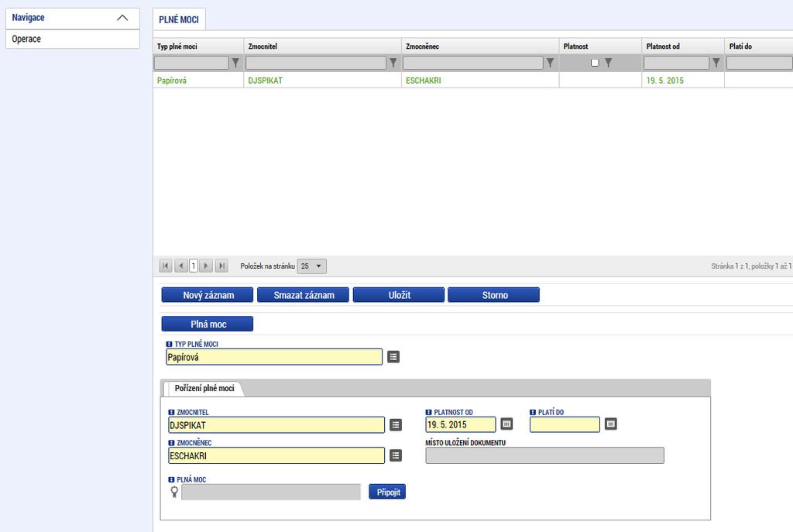
Task: Open list picker for Zmocnitel
Action: pyautogui.click(x=396, y=425)
